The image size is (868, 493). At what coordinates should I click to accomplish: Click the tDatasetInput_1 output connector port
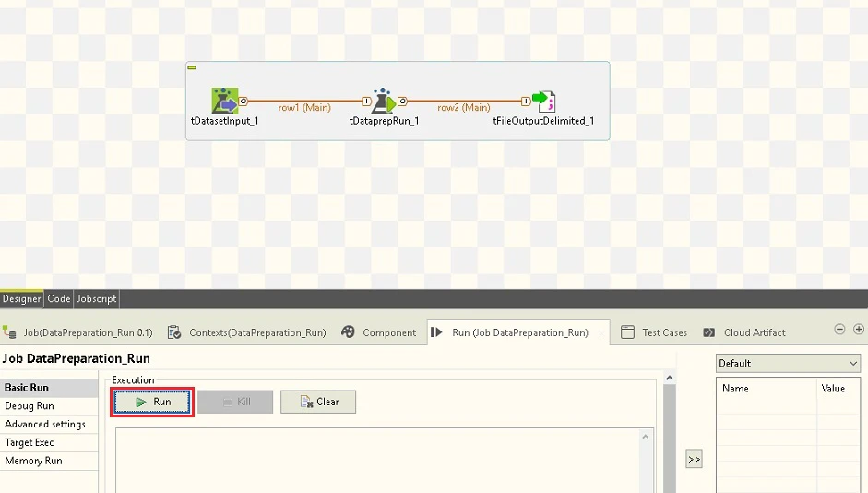click(243, 101)
